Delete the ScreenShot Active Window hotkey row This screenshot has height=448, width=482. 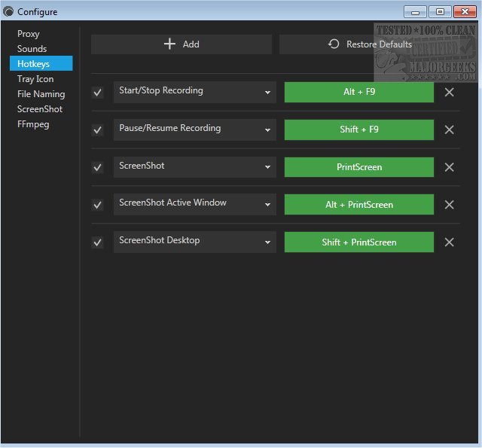449,205
